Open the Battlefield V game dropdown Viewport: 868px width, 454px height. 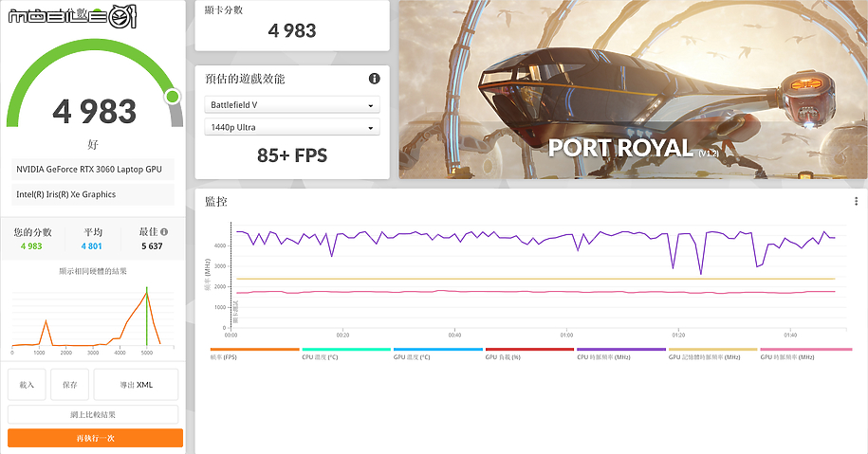coord(292,104)
